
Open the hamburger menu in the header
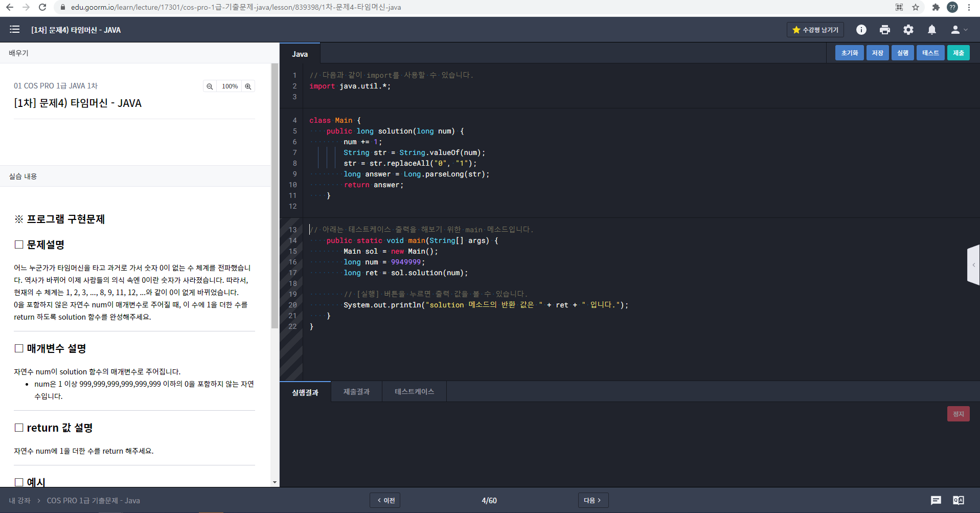(14, 30)
